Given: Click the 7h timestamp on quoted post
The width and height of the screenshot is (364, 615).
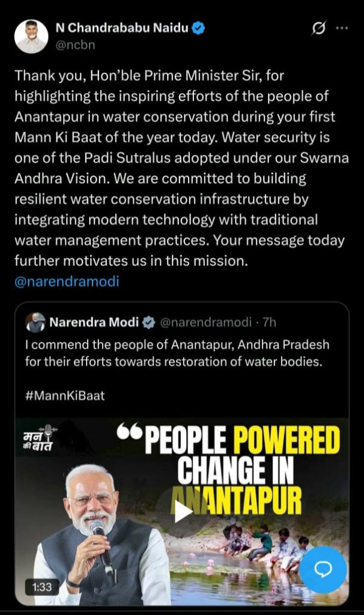Looking at the screenshot, I should [268, 323].
